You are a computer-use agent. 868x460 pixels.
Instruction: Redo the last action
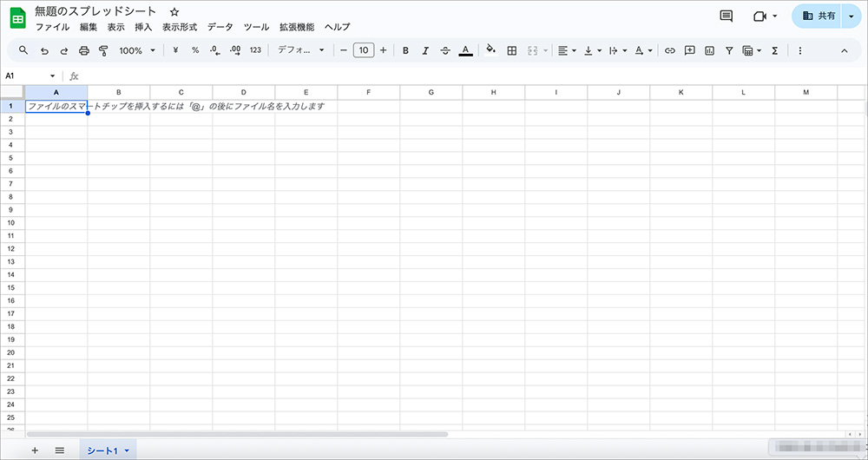click(x=63, y=51)
